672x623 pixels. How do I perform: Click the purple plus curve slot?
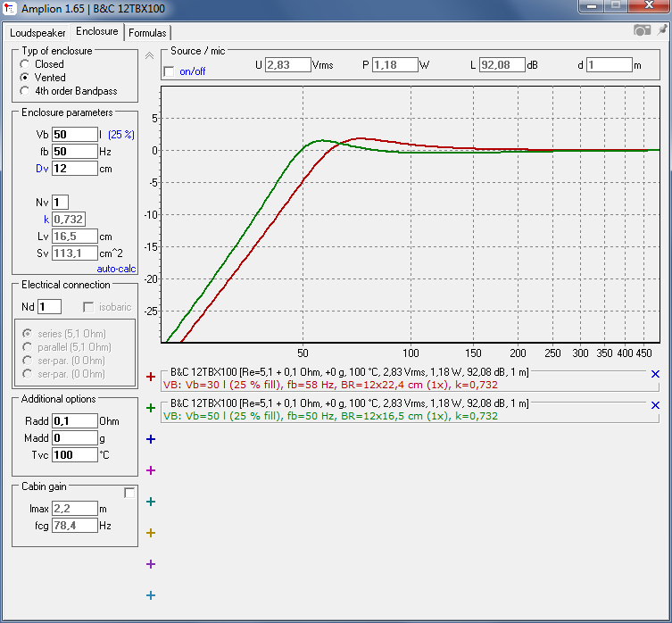tap(151, 564)
